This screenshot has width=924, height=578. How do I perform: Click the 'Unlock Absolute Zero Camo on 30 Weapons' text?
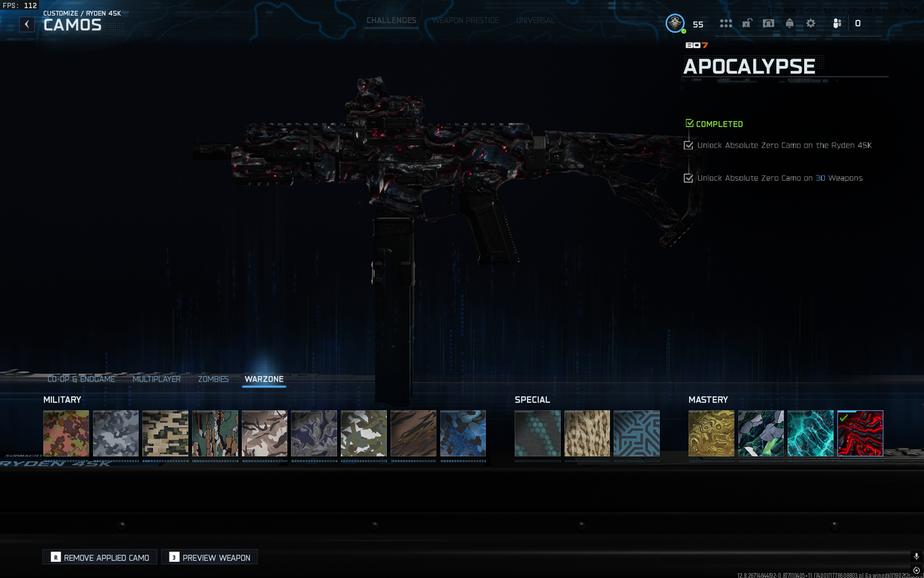click(x=780, y=178)
